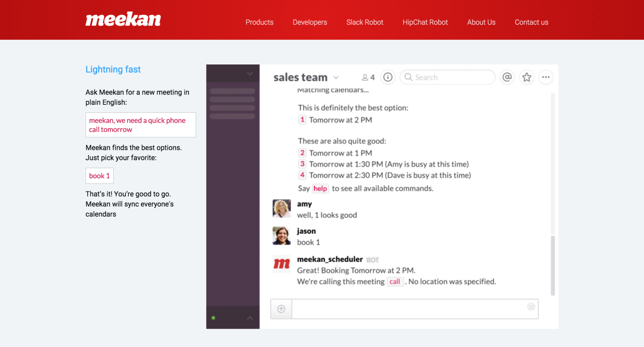Open the Developers menu item
Viewport: 644px width, 347px height.
point(310,22)
